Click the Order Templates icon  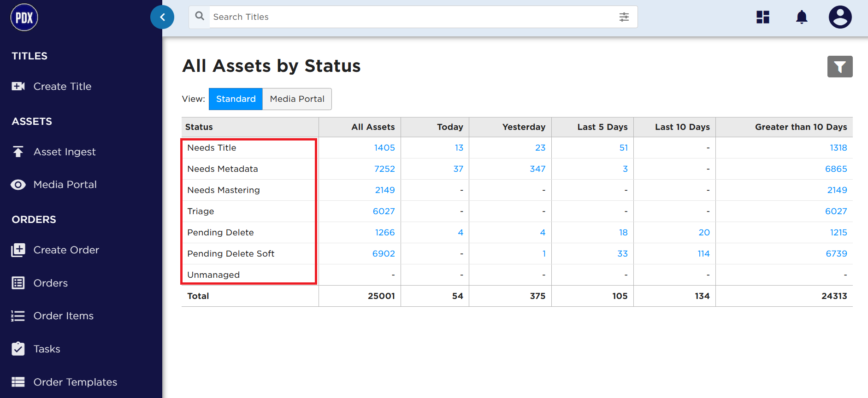(18, 382)
